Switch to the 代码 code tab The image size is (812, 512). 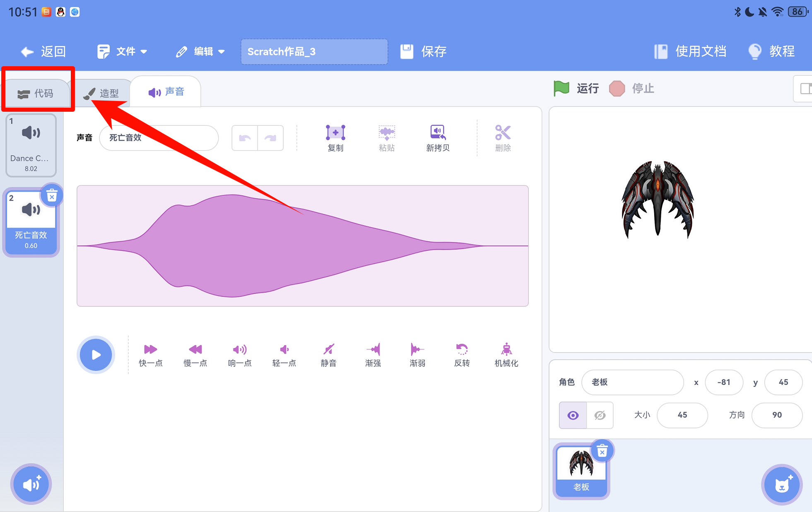point(36,94)
